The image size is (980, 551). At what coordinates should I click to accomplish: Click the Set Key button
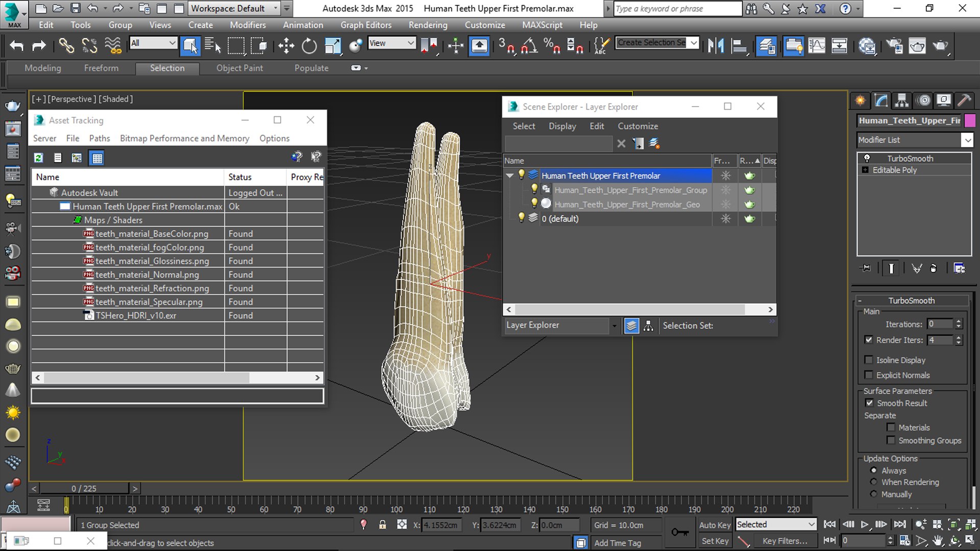pyautogui.click(x=715, y=541)
